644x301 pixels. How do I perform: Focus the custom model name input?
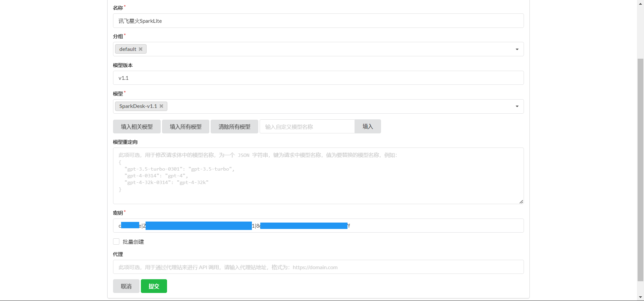coord(307,127)
